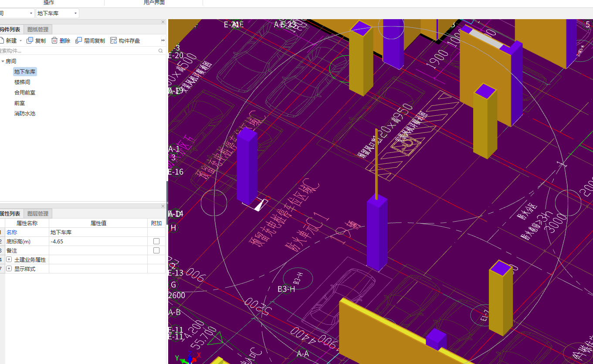Click the A-B axis label
Image resolution: width=593 pixels, height=364 pixels.
(x=175, y=312)
